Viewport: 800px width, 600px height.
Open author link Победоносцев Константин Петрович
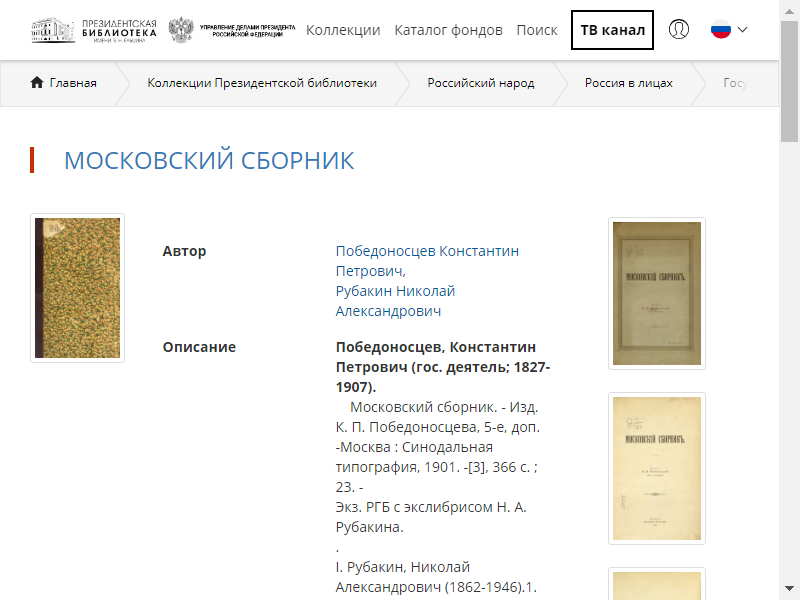point(427,261)
